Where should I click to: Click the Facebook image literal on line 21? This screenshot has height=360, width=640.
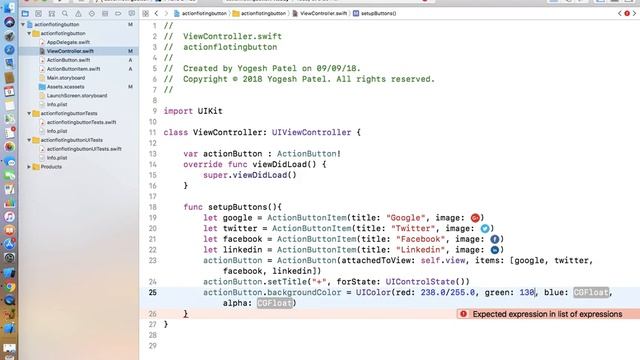point(494,239)
